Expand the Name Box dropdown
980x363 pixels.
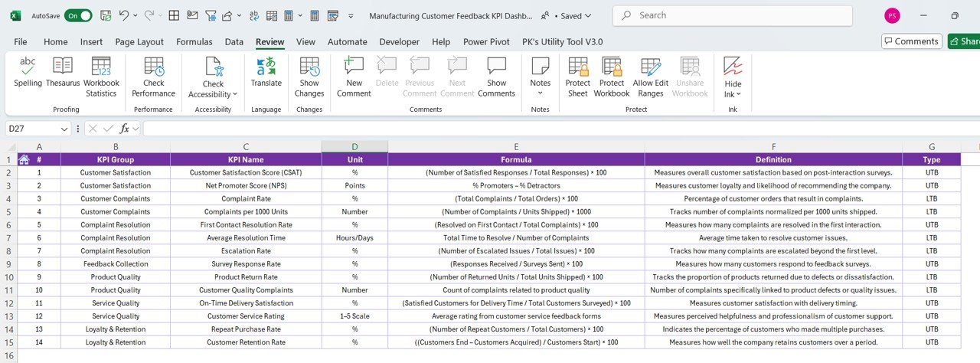[x=63, y=129]
